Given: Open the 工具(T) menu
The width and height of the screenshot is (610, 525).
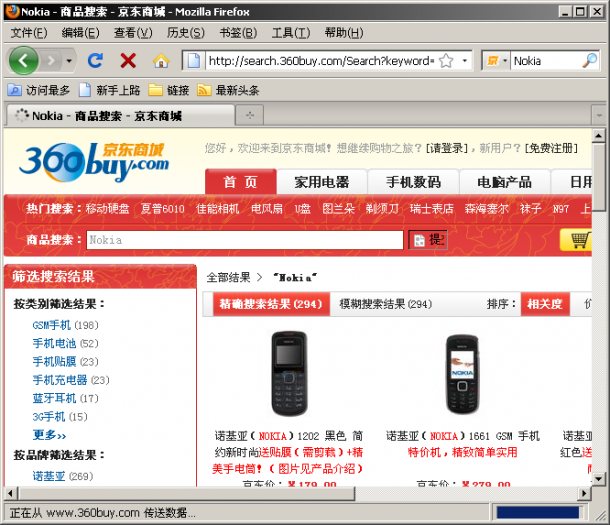Looking at the screenshot, I should point(291,33).
